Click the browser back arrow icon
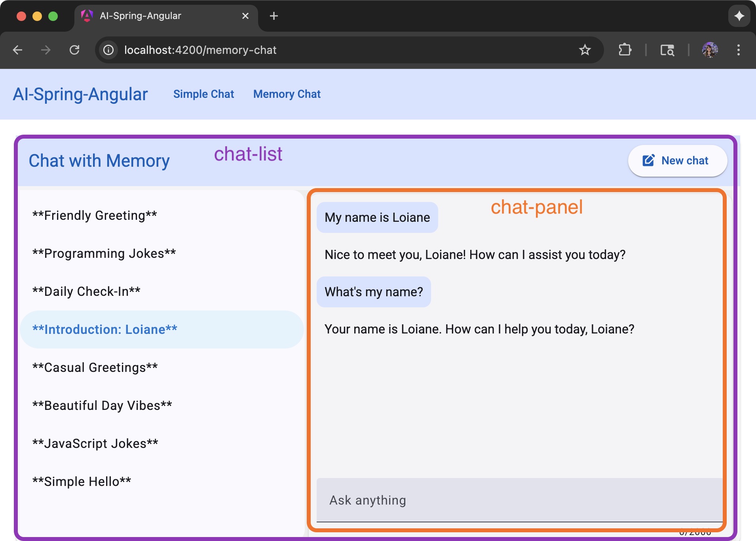 pos(17,50)
